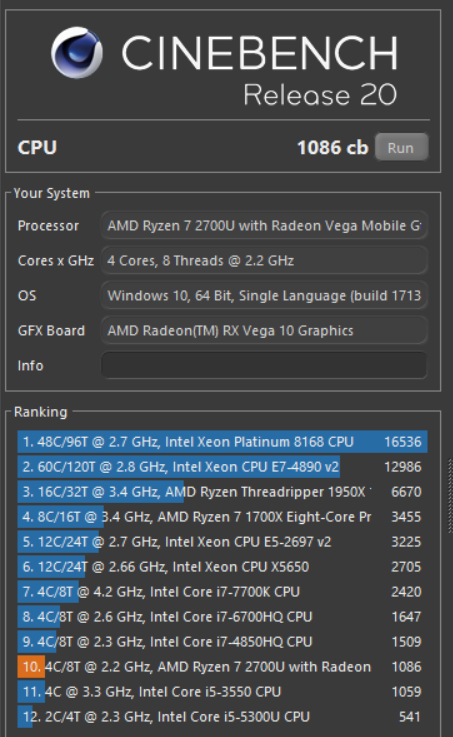The width and height of the screenshot is (453, 737).
Task: Click the OS field showing Windows 10
Action: pos(264,296)
